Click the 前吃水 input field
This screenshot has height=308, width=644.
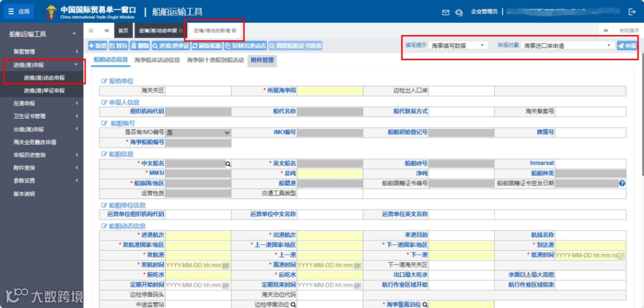[199, 275]
